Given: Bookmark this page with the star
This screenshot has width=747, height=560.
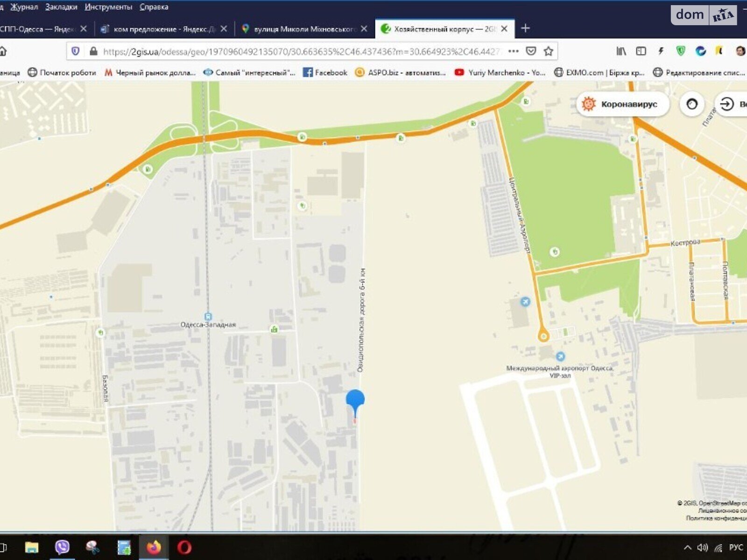Looking at the screenshot, I should [549, 51].
